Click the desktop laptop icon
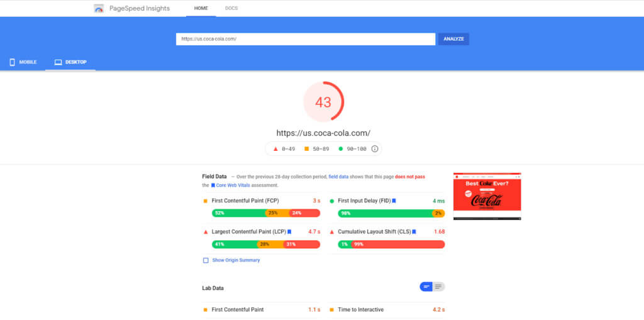Image resolution: width=644 pixels, height=320 pixels. click(x=58, y=62)
